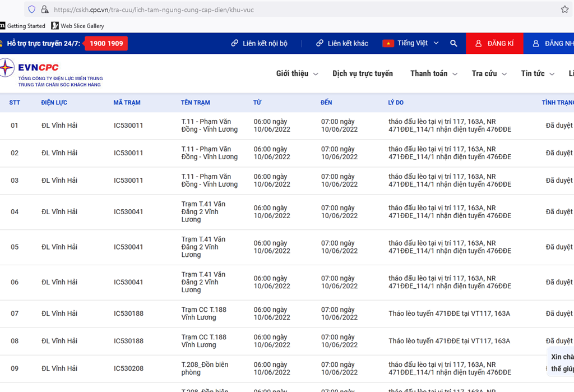Open the Tra cứu menu
The width and height of the screenshot is (574, 392).
pos(489,73)
